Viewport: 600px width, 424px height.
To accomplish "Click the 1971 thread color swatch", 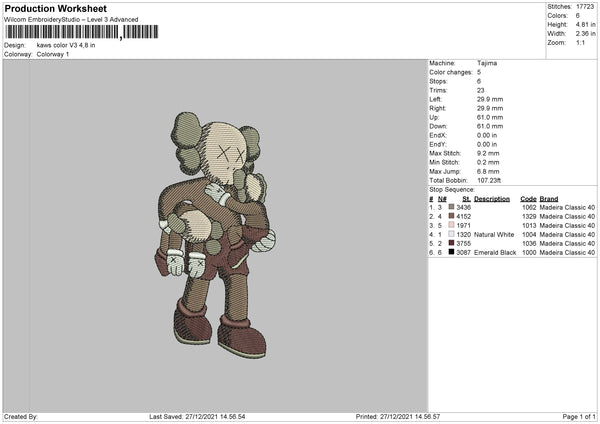I will tap(451, 225).
